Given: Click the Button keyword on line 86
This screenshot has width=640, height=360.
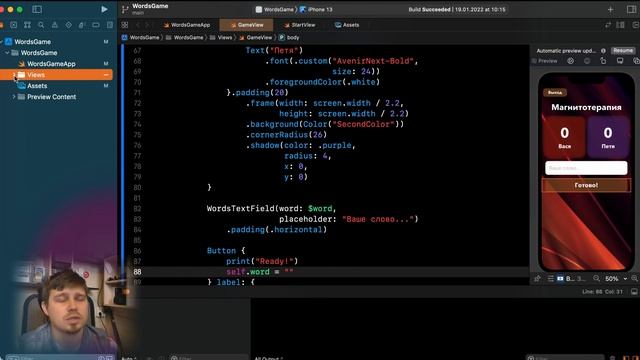Looking at the screenshot, I should click(x=221, y=251).
